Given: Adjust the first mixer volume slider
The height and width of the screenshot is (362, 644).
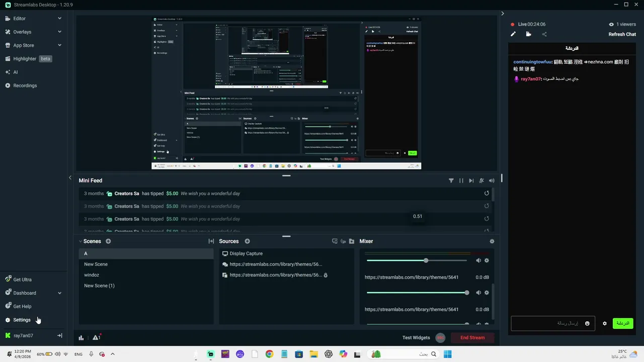Looking at the screenshot, I should click(x=417, y=260).
